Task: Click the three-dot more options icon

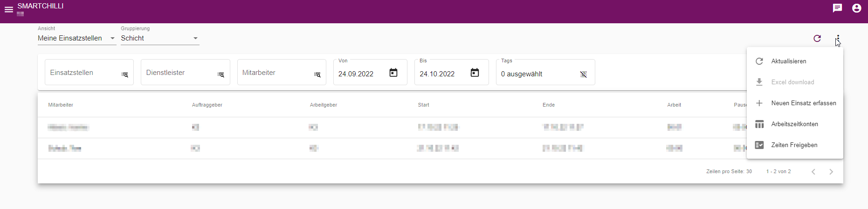Action: tap(838, 39)
